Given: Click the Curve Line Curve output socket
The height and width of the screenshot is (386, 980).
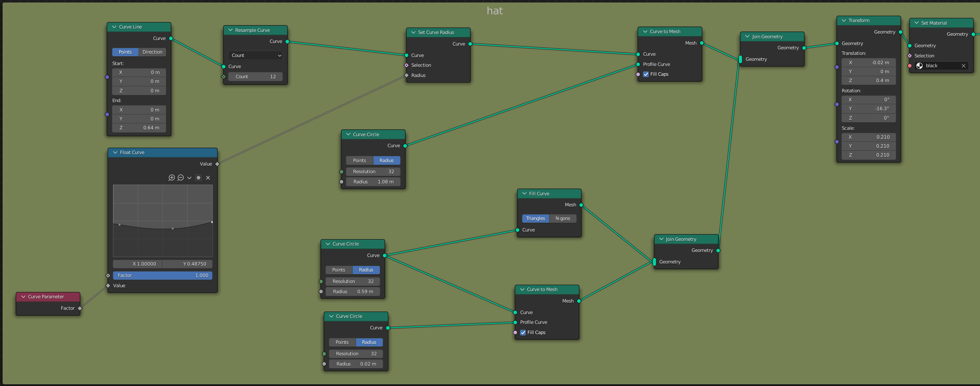Looking at the screenshot, I should pos(171,38).
